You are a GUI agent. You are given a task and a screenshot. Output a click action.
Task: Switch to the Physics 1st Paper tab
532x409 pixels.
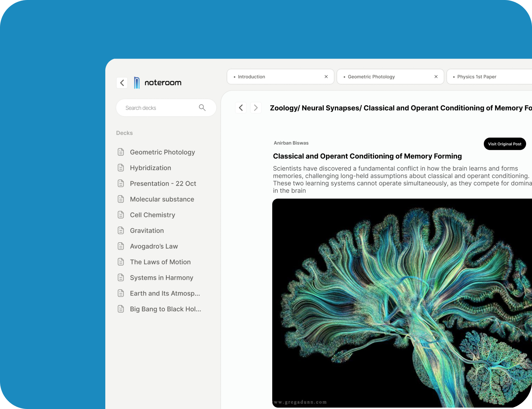[x=477, y=77]
